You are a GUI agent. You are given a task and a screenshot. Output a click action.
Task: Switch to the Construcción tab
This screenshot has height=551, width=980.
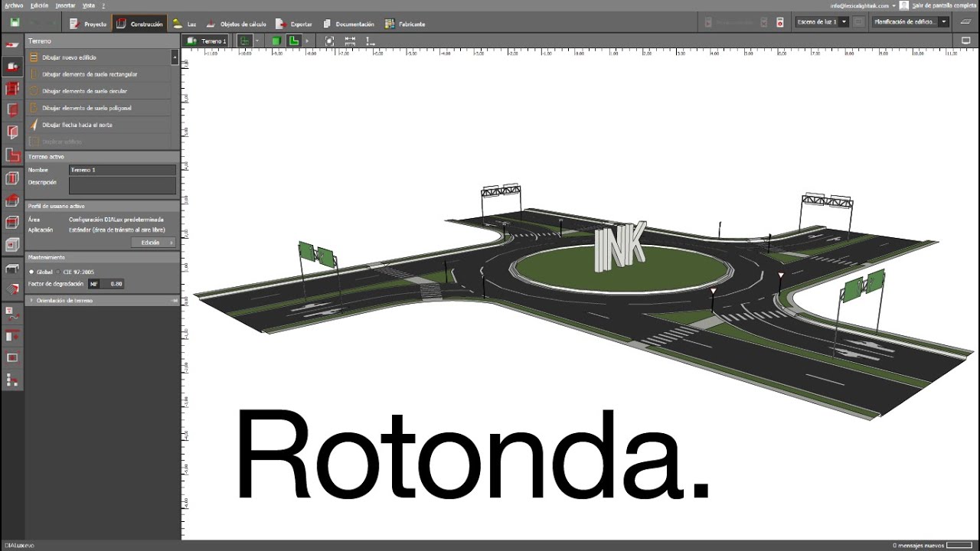click(x=139, y=24)
